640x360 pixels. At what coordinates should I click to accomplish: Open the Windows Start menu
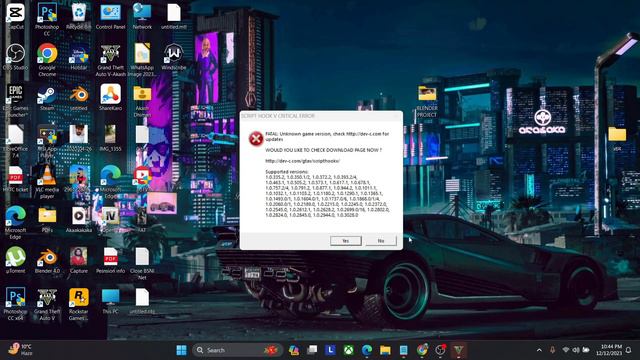pyautogui.click(x=181, y=350)
